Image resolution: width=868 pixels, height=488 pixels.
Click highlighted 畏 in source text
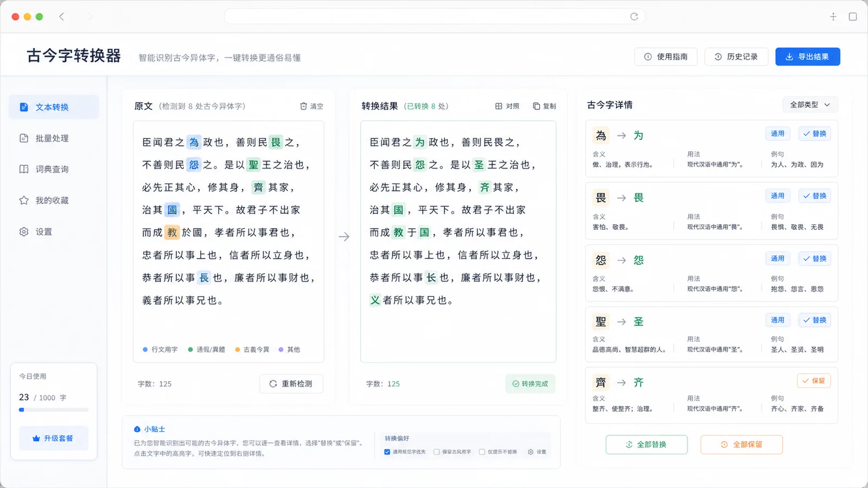[x=276, y=142]
